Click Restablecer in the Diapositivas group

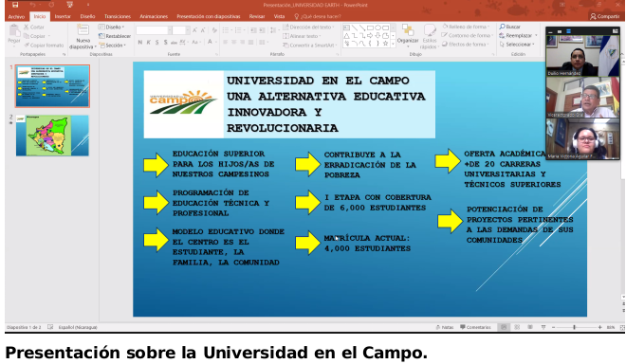tap(115, 36)
